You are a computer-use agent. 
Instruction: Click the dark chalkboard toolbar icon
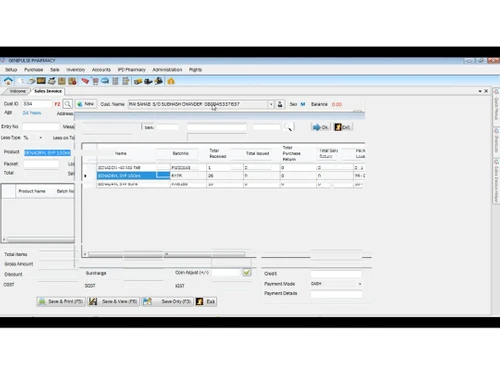(x=41, y=81)
